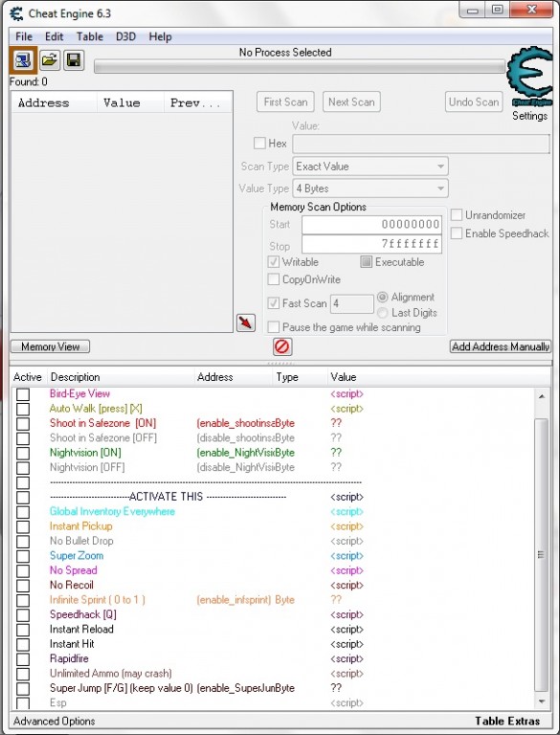
Task: Select the Speedhack [Q] entry
Action: [x=83, y=614]
